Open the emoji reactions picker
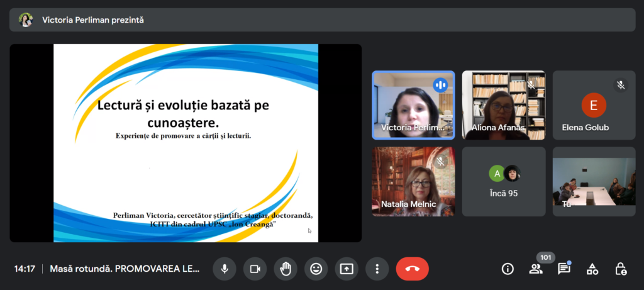The image size is (644, 290). (x=316, y=269)
